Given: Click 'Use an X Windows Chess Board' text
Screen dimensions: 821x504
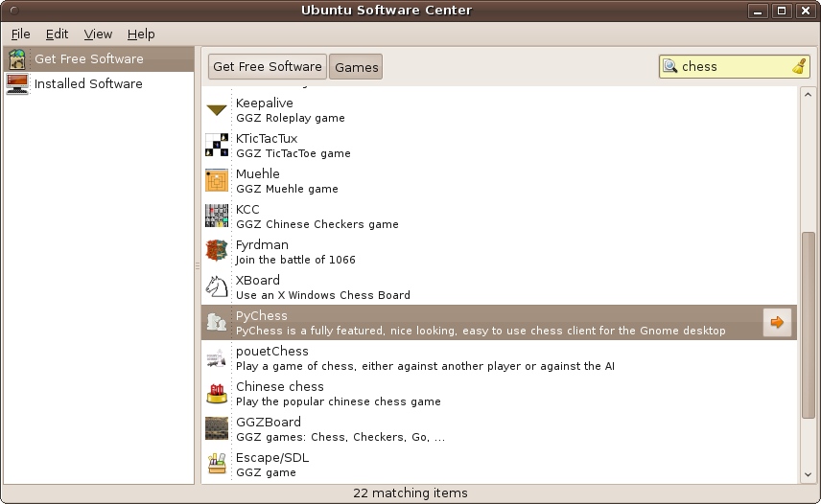Looking at the screenshot, I should (323, 295).
